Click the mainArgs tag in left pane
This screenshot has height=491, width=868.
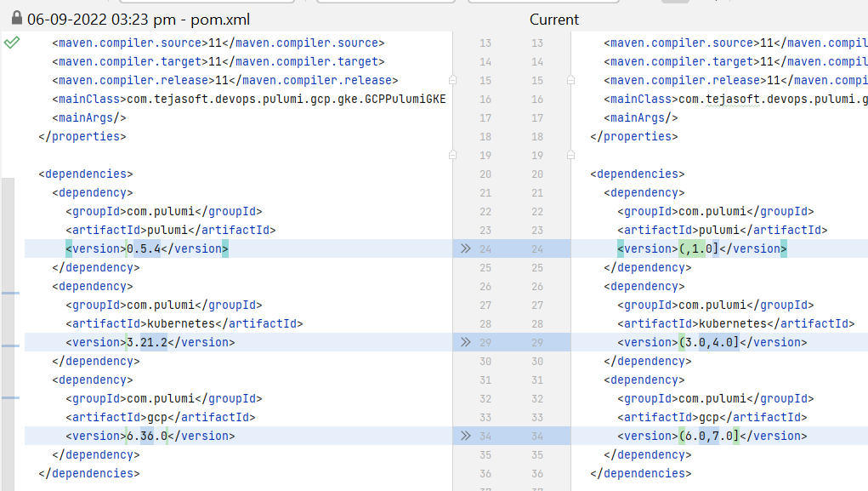(x=89, y=117)
